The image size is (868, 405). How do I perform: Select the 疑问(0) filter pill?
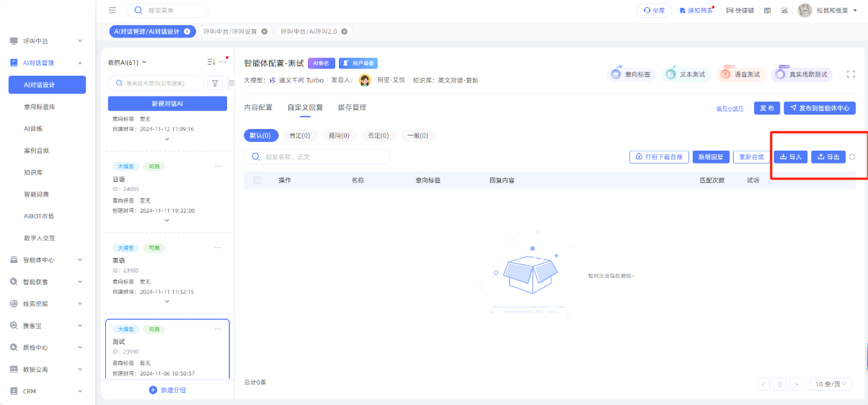tap(338, 135)
